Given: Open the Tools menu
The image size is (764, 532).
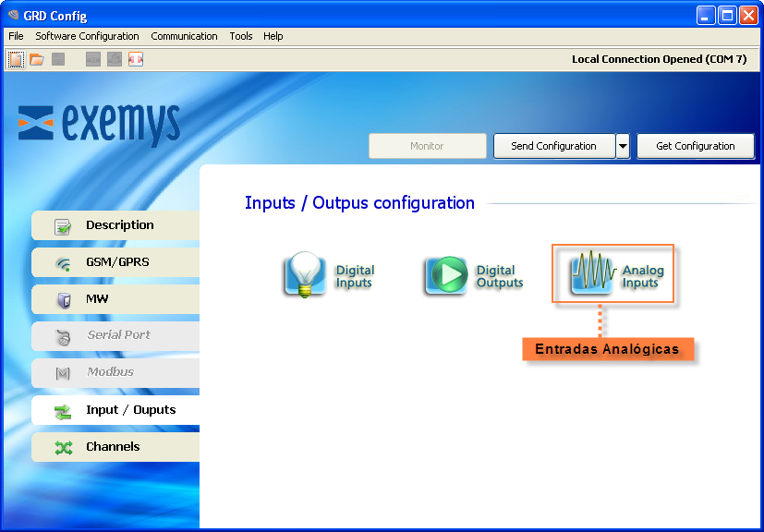Looking at the screenshot, I should click(241, 36).
